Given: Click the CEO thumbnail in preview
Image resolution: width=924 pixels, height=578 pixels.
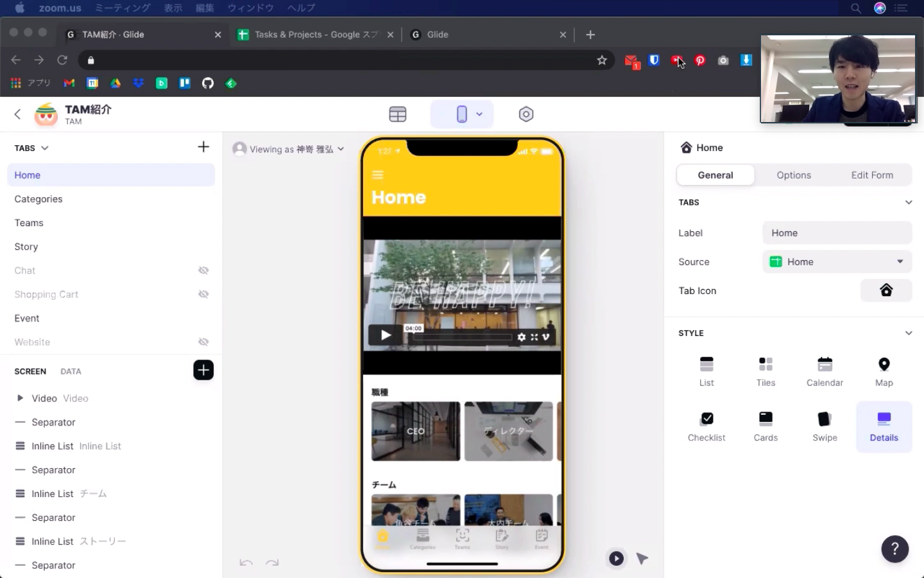Looking at the screenshot, I should point(416,431).
